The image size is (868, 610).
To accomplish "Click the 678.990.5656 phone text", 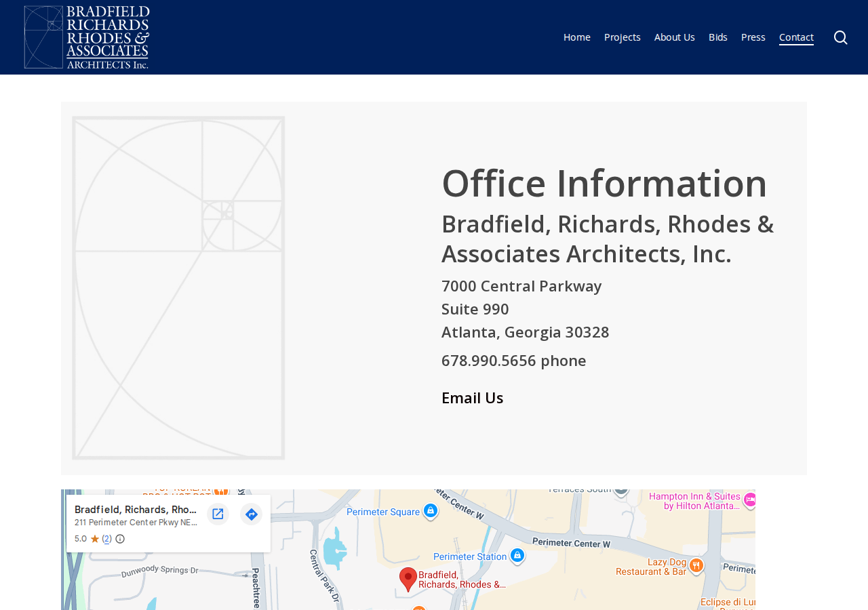I will click(x=514, y=361).
